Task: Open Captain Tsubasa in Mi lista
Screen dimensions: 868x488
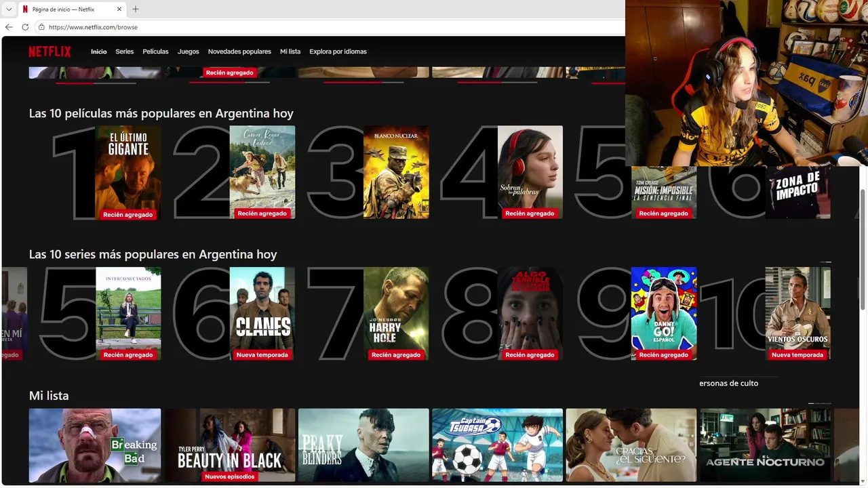Action: click(497, 445)
